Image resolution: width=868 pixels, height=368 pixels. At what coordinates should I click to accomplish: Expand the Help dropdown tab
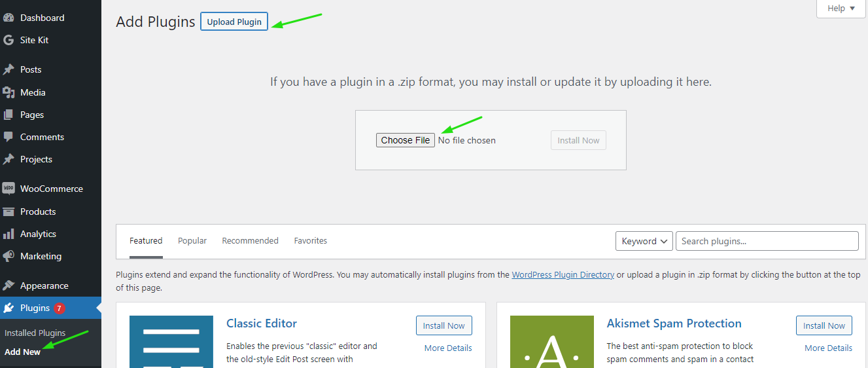[841, 9]
